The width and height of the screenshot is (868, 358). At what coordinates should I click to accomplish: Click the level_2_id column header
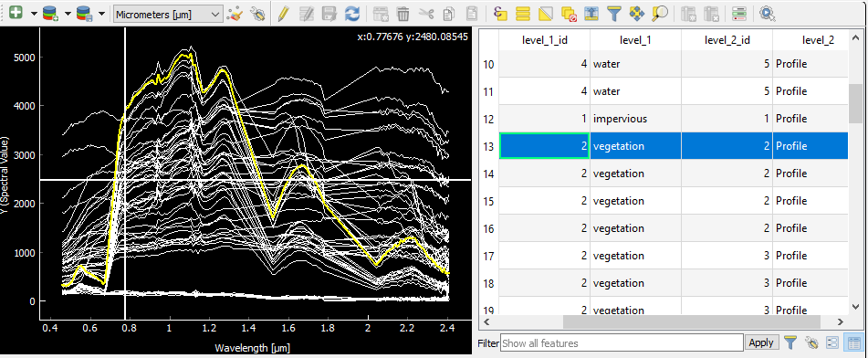tap(727, 39)
